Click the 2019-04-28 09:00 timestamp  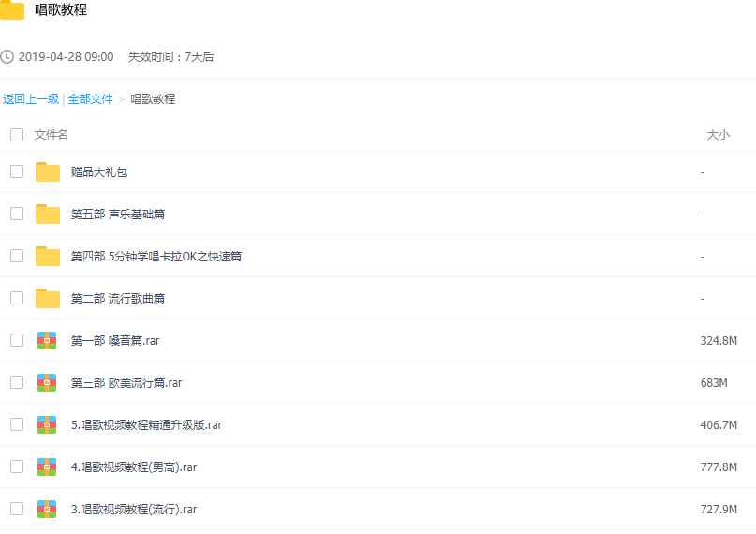pos(67,57)
